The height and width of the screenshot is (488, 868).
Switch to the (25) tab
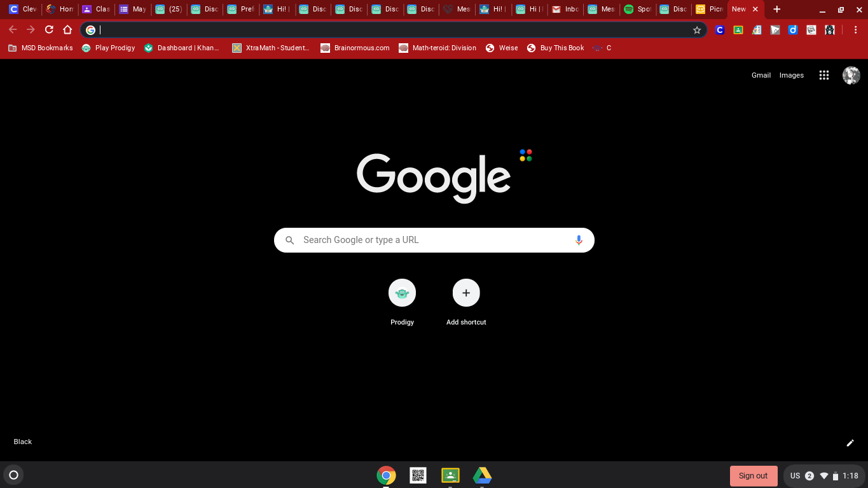point(169,10)
